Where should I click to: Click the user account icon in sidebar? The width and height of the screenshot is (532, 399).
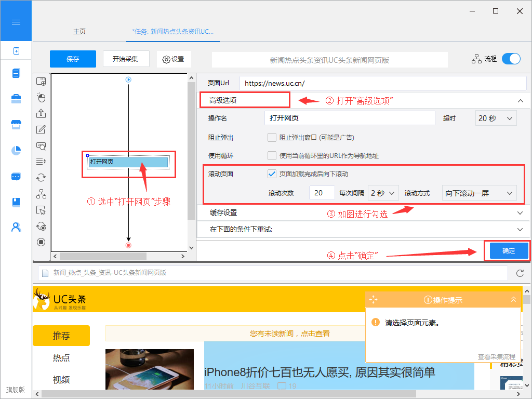(x=16, y=227)
